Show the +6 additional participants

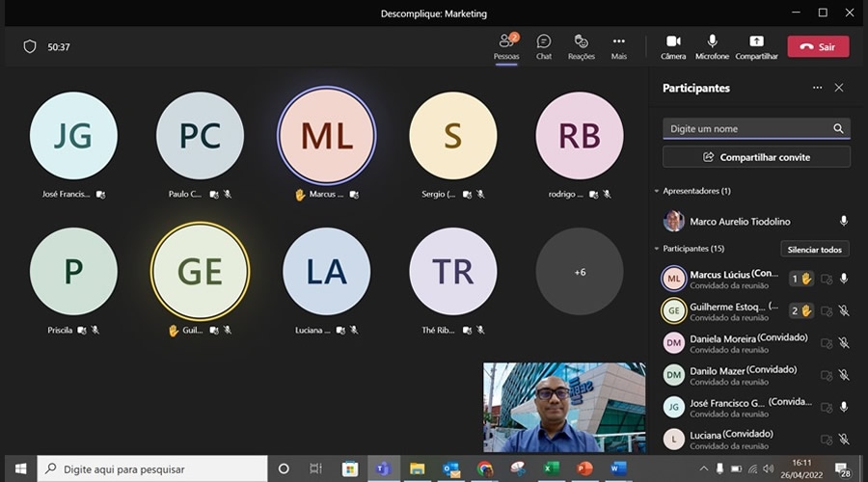coord(580,272)
